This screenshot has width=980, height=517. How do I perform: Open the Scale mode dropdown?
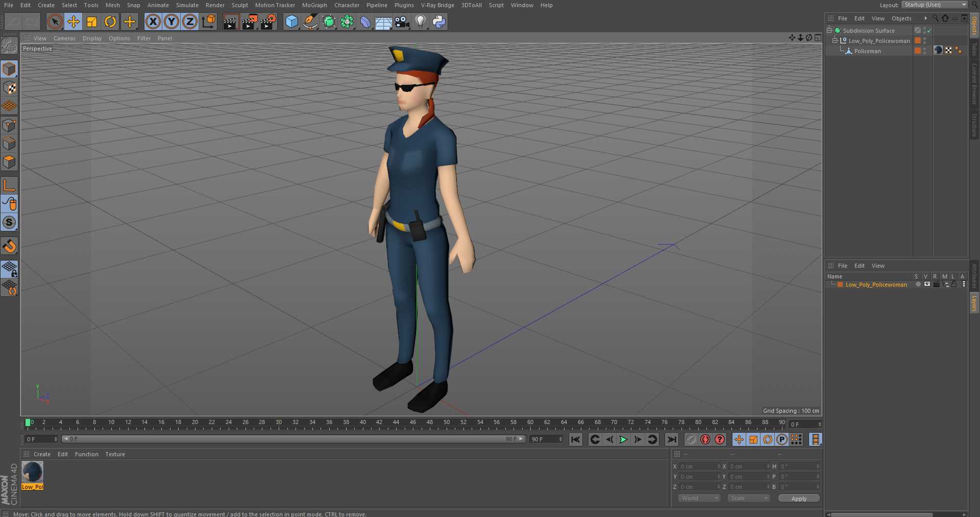[748, 498]
